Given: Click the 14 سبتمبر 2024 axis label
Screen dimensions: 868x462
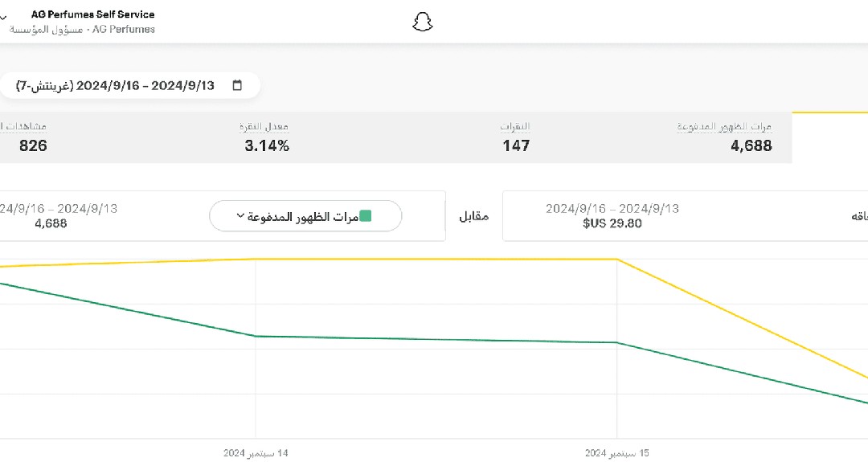Looking at the screenshot, I should point(256,453).
